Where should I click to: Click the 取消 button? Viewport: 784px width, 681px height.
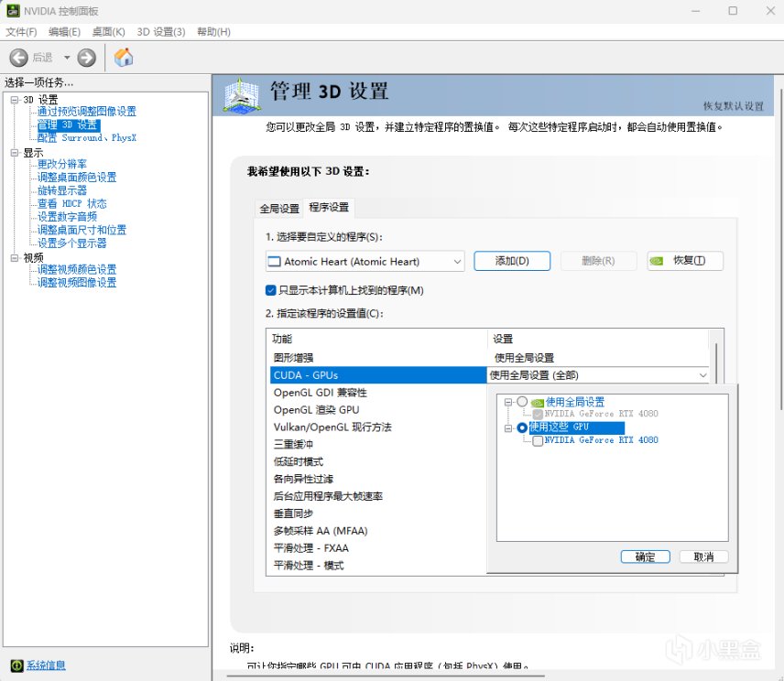703,557
